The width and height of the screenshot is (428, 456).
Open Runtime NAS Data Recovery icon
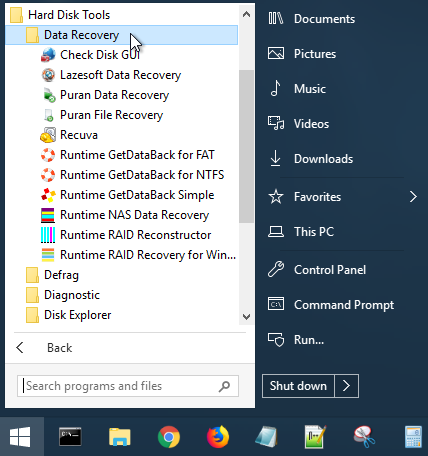(x=48, y=215)
